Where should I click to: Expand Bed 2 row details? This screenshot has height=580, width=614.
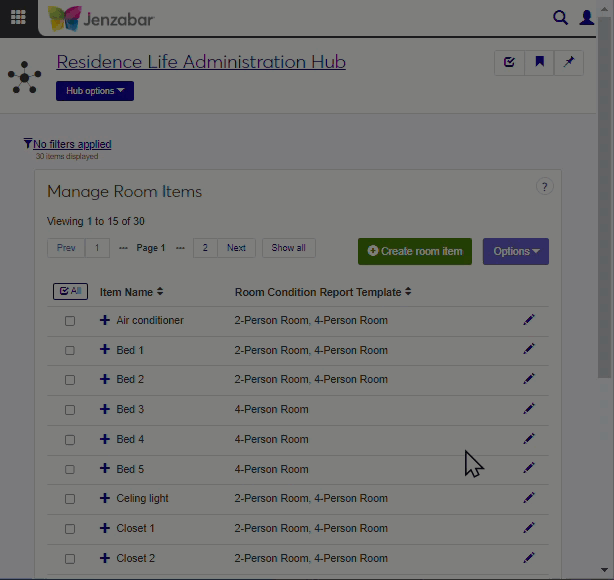click(105, 380)
